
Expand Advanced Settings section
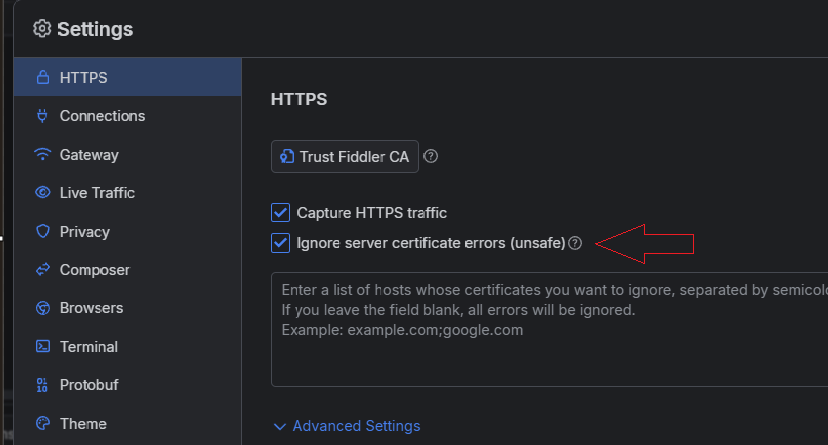346,426
